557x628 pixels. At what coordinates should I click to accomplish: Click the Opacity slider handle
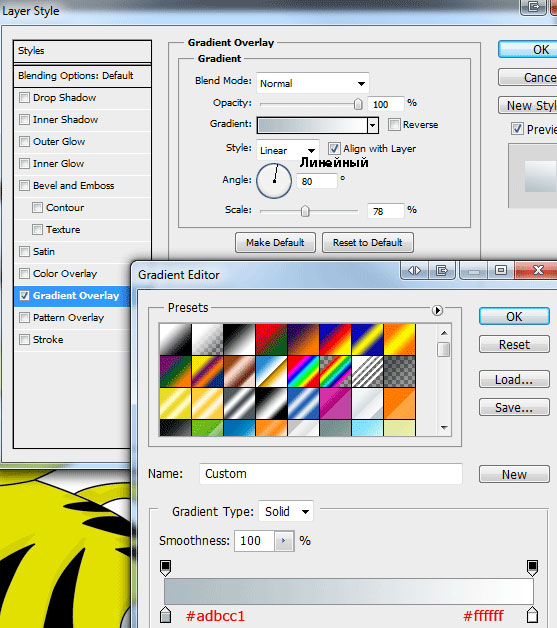click(358, 104)
